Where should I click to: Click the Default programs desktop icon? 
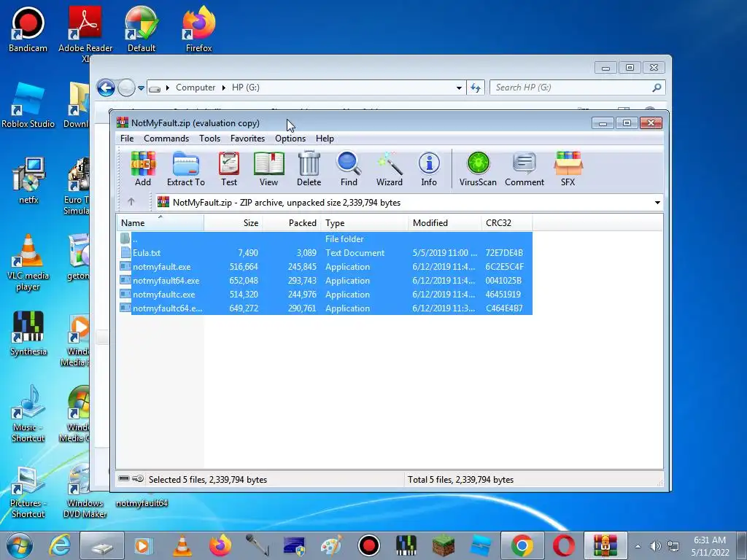141,29
